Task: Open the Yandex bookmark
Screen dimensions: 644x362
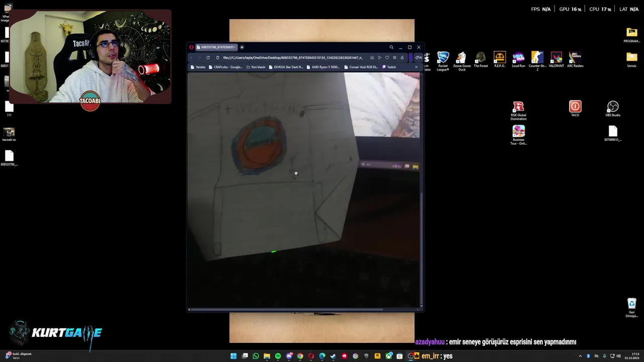Action: point(197,67)
